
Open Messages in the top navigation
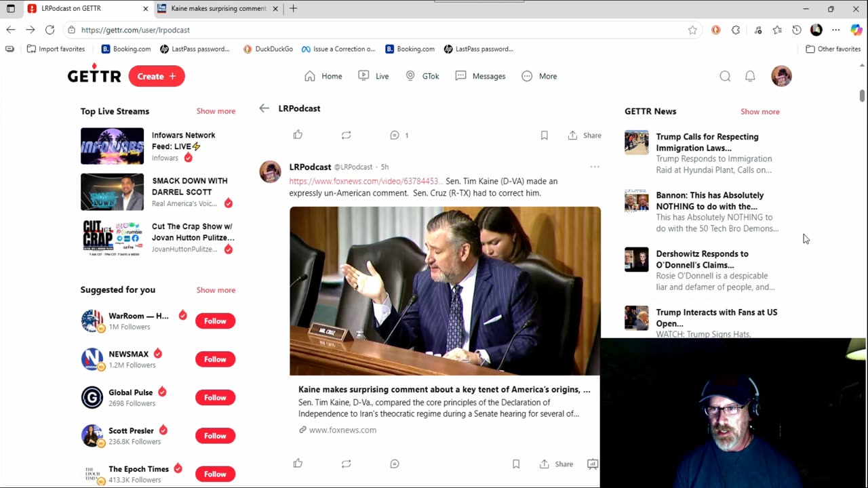pos(480,76)
